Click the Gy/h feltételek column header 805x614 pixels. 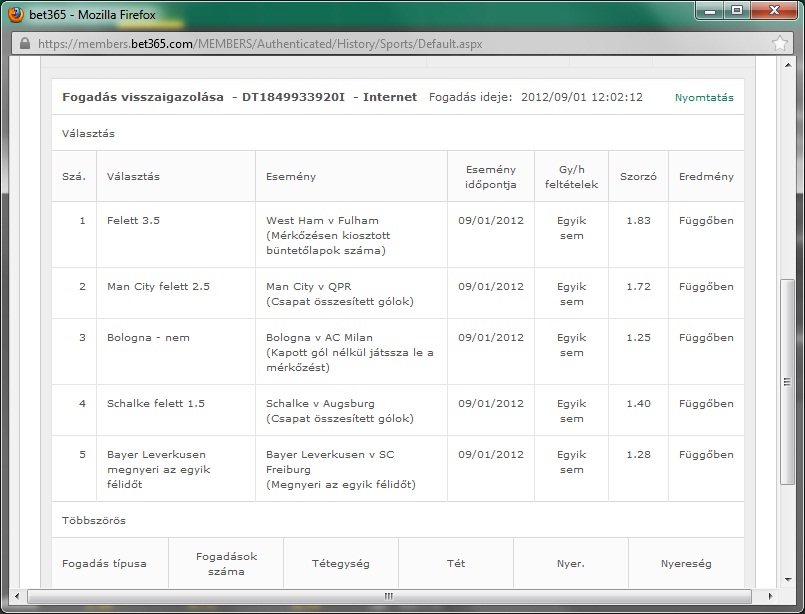point(571,177)
